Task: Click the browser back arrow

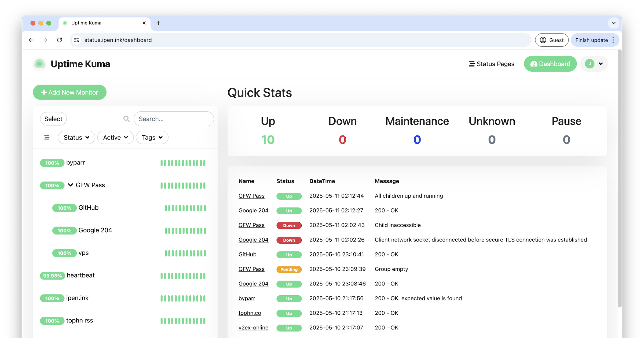Action: (31, 40)
